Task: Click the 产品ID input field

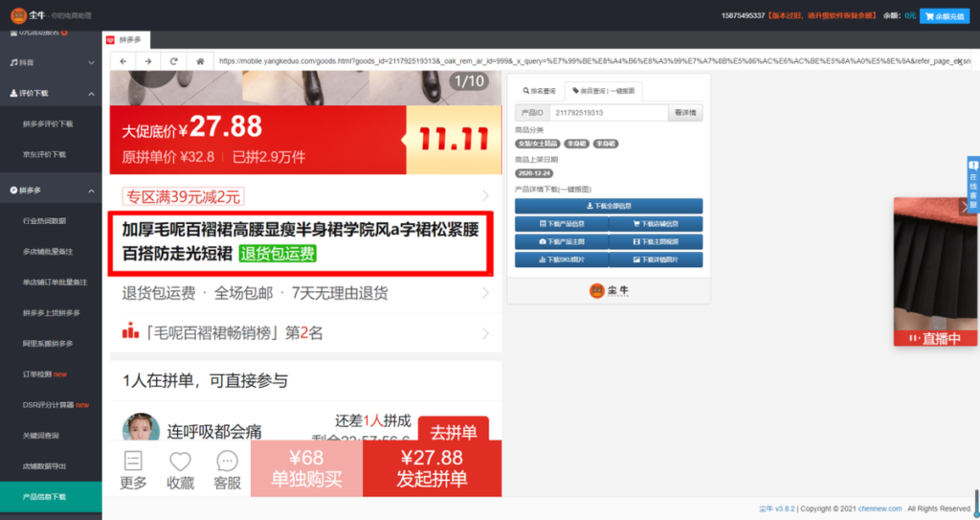Action: tap(609, 113)
